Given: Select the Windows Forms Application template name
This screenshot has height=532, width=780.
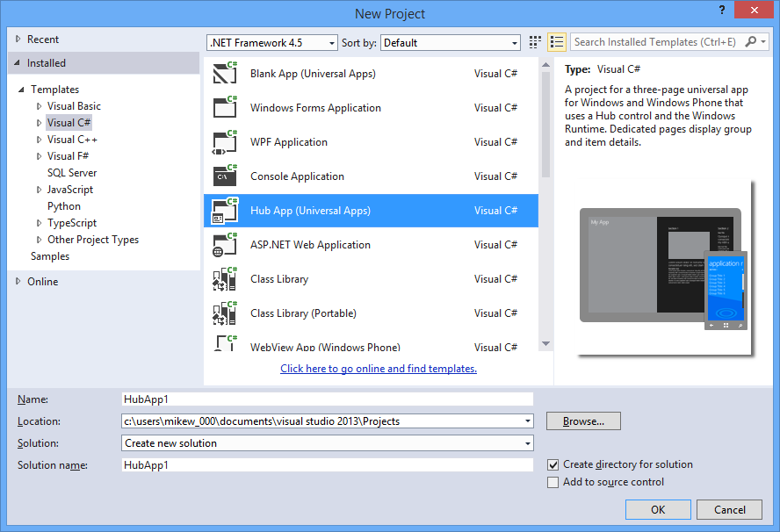Looking at the screenshot, I should pos(315,107).
